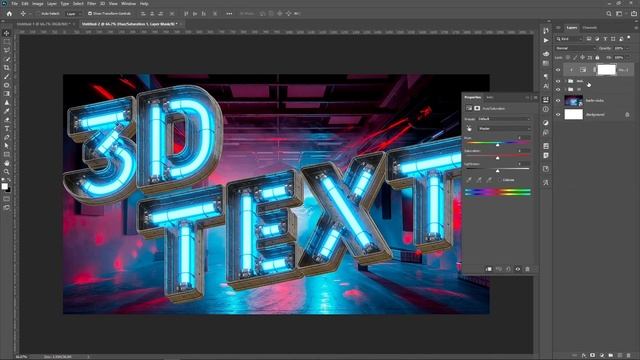Click reset adjustment icon in Properties footer
The height and width of the screenshot is (360, 640).
508,269
